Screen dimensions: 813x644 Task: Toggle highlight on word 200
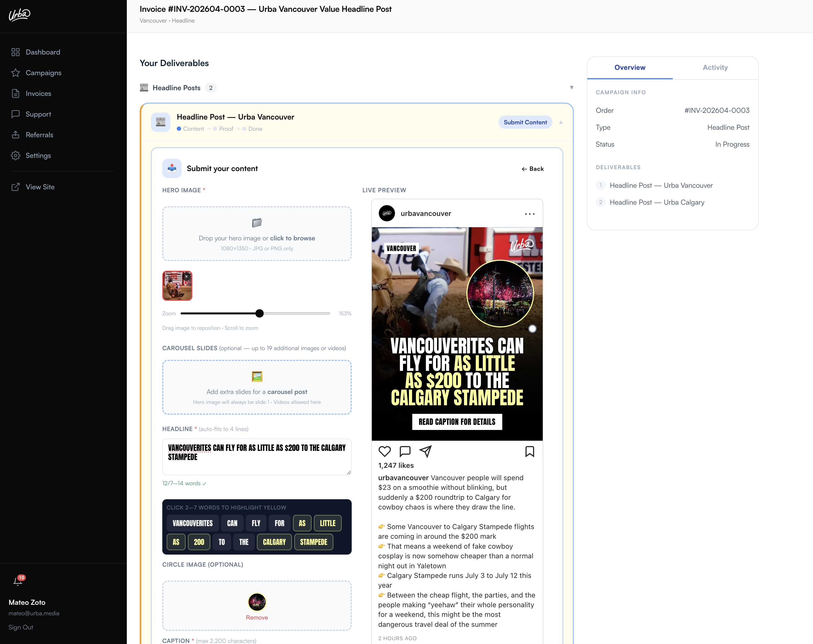click(199, 542)
